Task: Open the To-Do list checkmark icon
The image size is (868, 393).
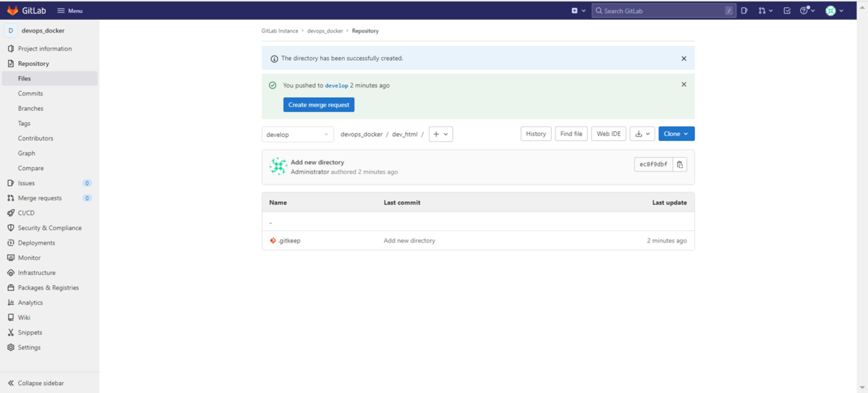Action: tap(787, 11)
